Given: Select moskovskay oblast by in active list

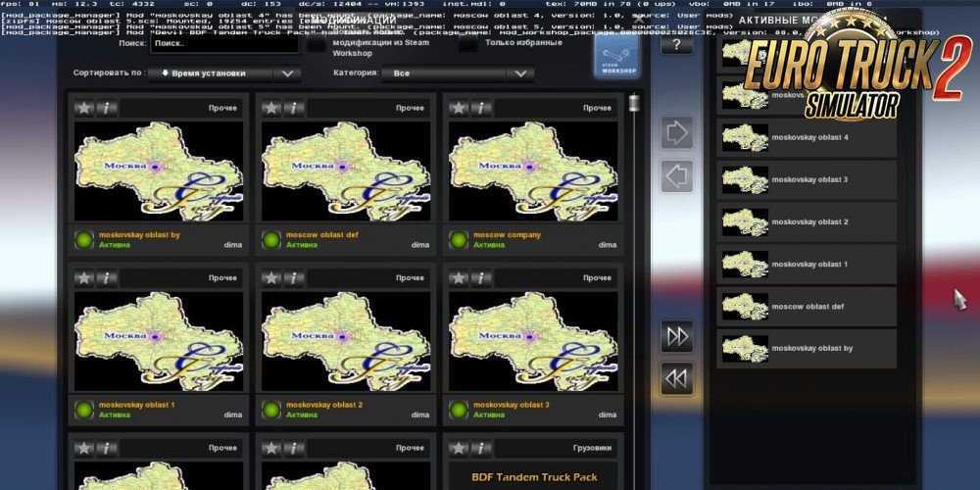Looking at the screenshot, I should tap(807, 349).
